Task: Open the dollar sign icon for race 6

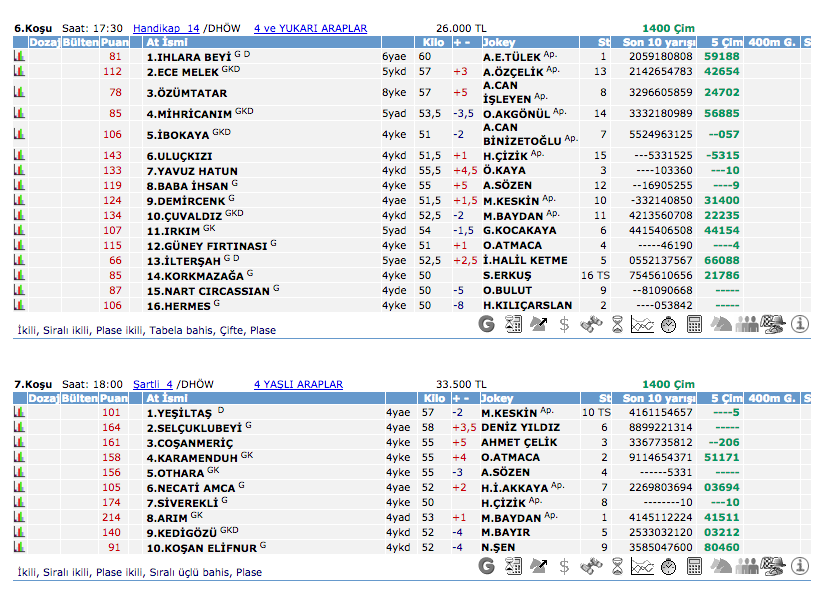Action: pyautogui.click(x=565, y=324)
